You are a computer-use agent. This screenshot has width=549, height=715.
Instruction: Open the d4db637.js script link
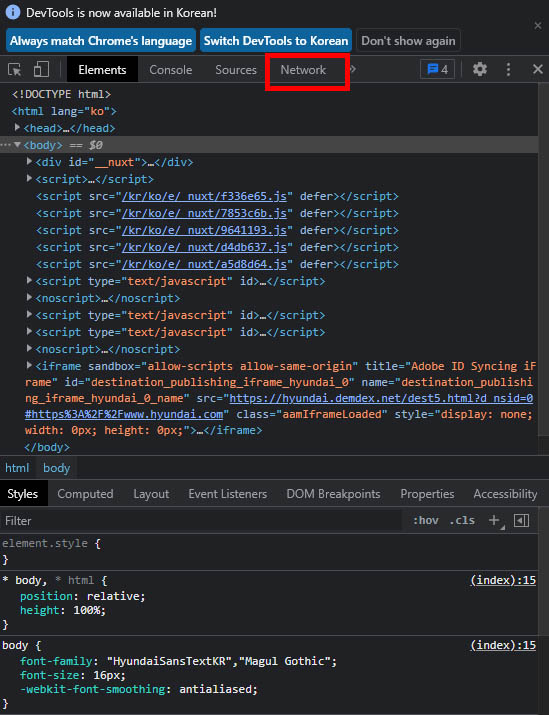click(204, 247)
